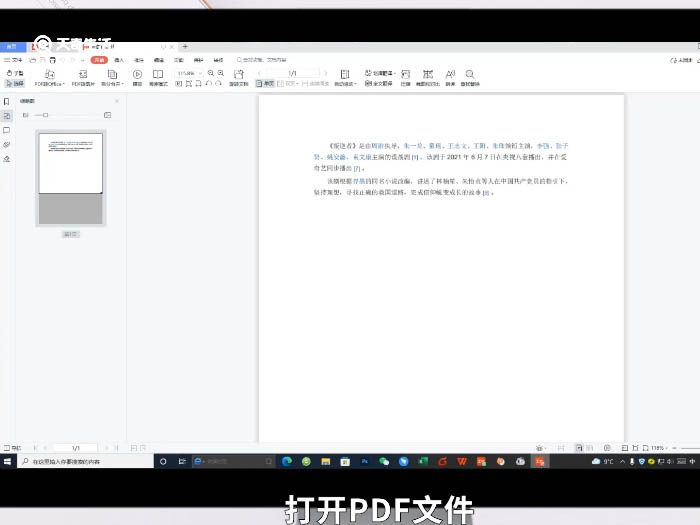700x525 pixels.
Task: Open the File menu
Action: (x=13, y=60)
